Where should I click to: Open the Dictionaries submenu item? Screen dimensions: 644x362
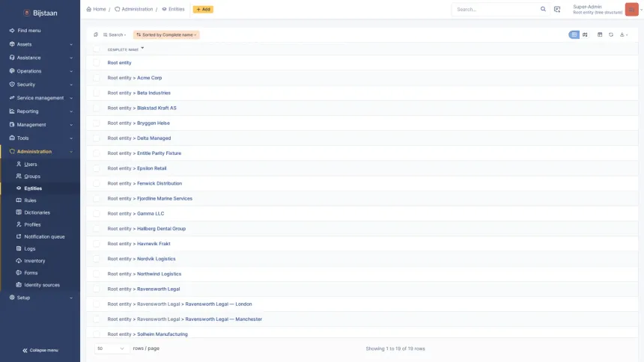[x=37, y=212]
